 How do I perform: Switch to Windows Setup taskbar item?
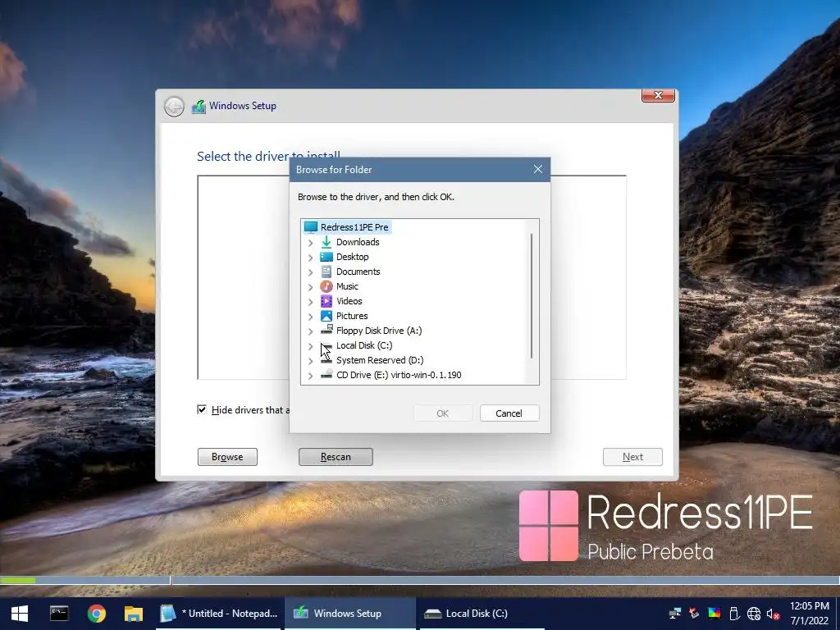click(x=349, y=614)
